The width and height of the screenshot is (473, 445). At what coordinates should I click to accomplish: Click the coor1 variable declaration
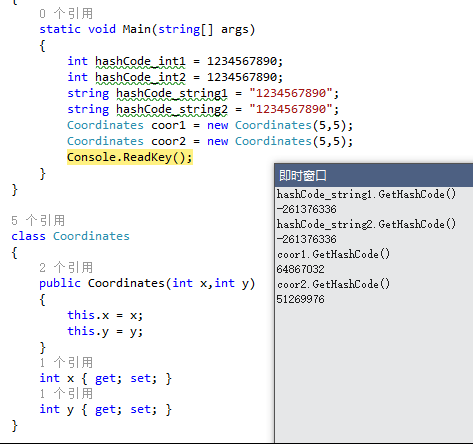[x=168, y=126]
